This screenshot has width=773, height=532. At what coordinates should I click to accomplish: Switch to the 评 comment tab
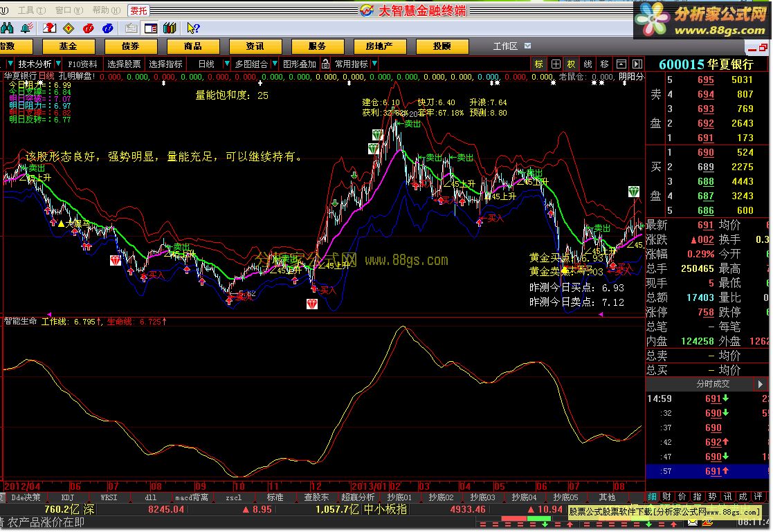[758, 497]
